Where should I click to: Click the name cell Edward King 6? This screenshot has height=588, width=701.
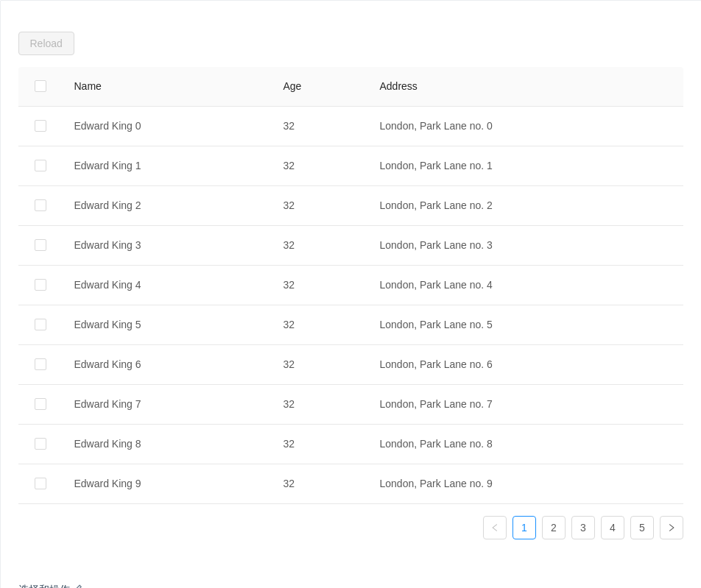coord(108,364)
